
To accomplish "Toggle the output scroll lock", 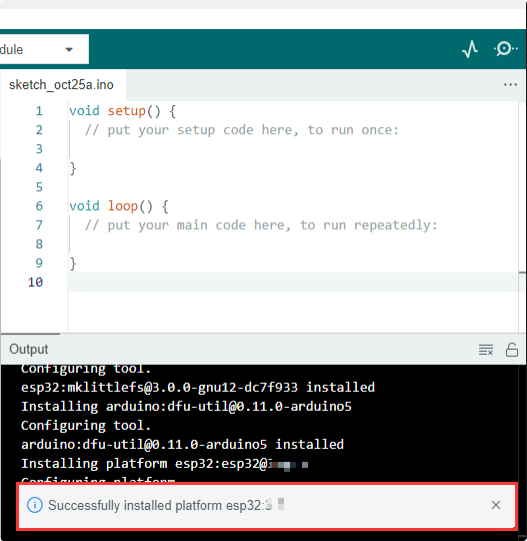I will pos(511,350).
